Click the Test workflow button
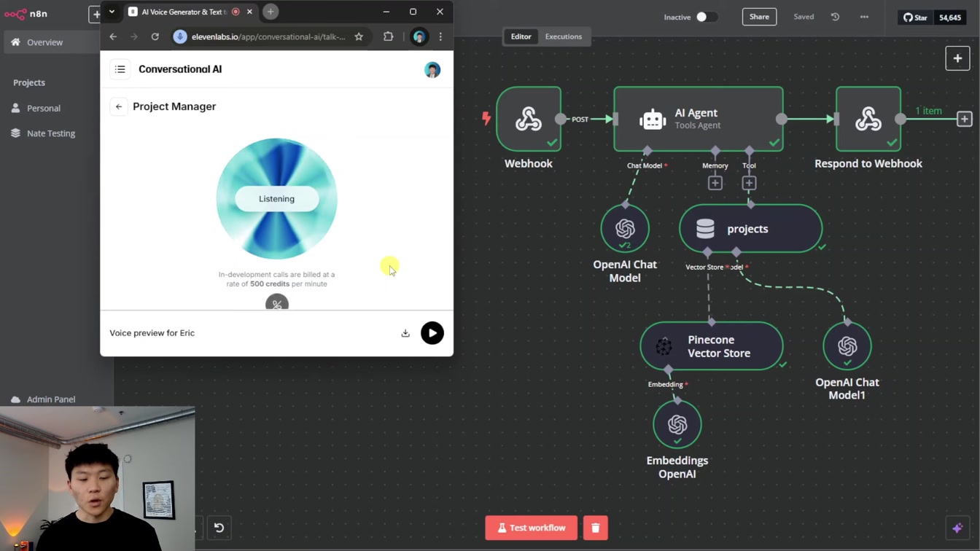 click(x=532, y=528)
